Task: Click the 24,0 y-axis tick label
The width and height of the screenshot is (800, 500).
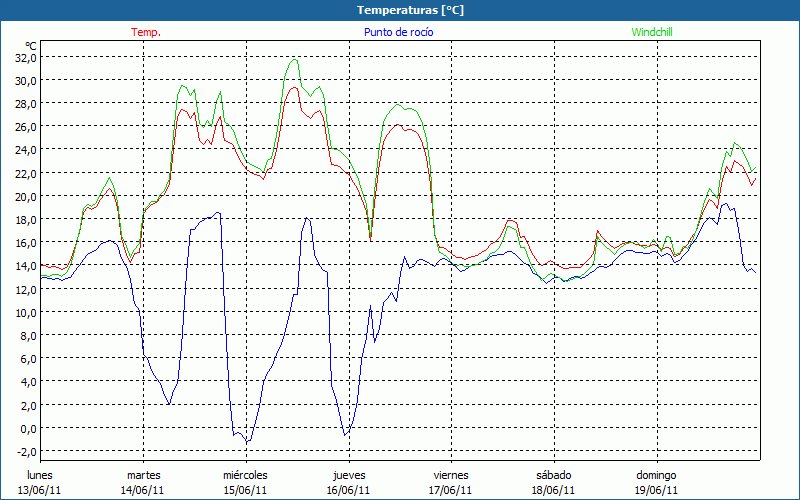Action: [25, 150]
